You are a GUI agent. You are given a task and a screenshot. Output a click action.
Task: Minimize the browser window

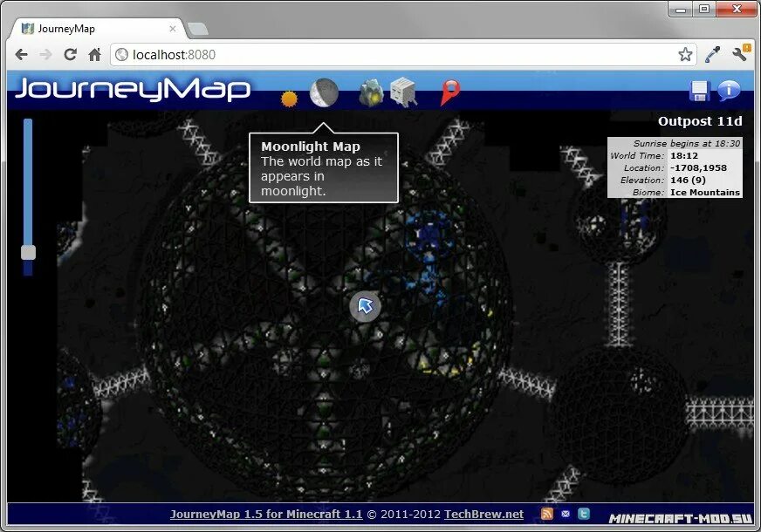click(681, 10)
